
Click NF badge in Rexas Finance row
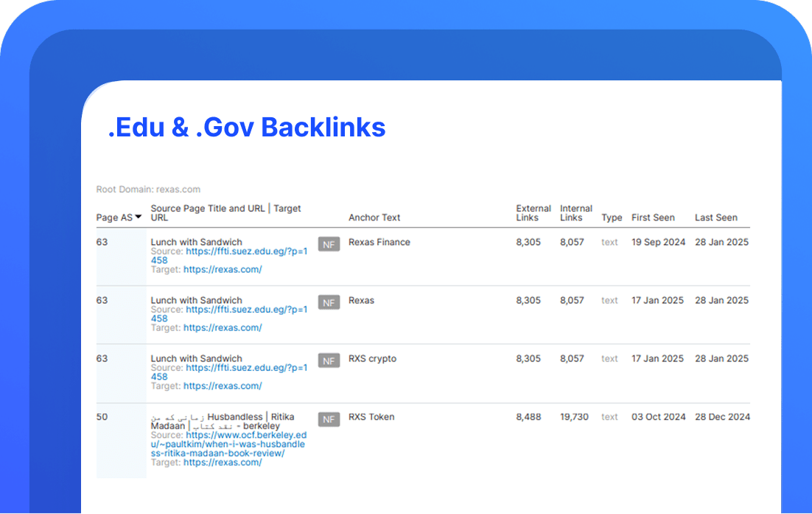[x=329, y=245]
